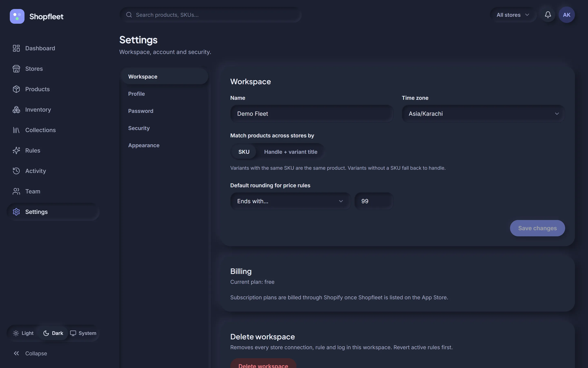Image resolution: width=588 pixels, height=368 pixels.
Task: Open the Rules section
Action: tap(53, 150)
